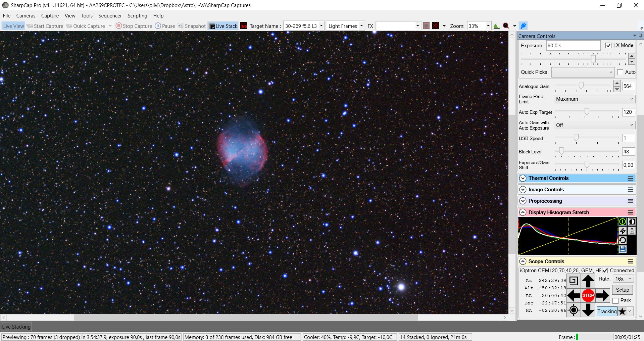This screenshot has width=644, height=341.
Task: Click the red STOP mount button
Action: (588, 295)
